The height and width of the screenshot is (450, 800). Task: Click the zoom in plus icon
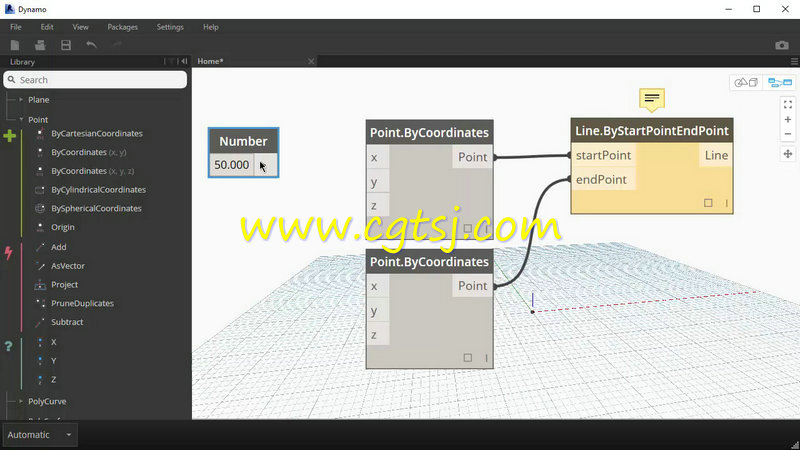pyautogui.click(x=788, y=119)
